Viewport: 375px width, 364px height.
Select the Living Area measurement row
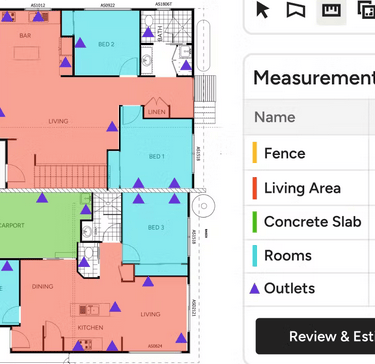pyautogui.click(x=309, y=188)
